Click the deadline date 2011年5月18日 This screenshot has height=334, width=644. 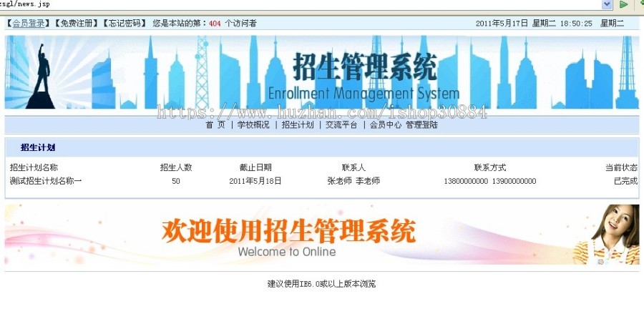(255, 181)
